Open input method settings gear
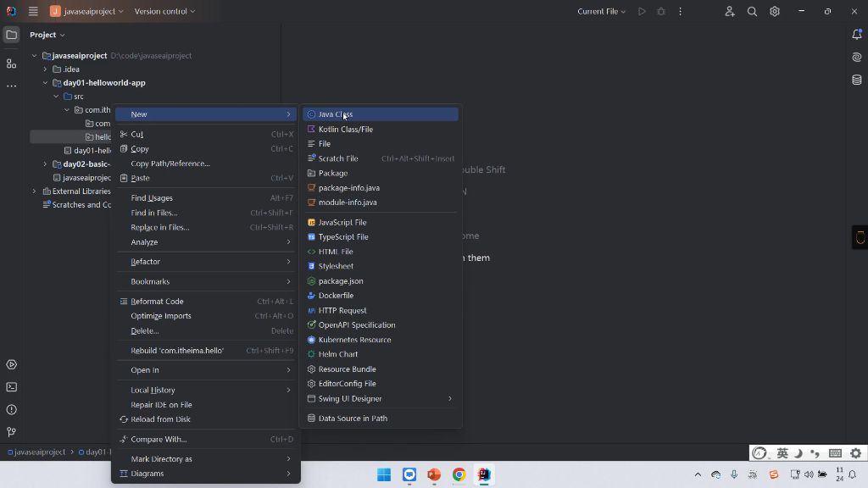 (x=856, y=453)
